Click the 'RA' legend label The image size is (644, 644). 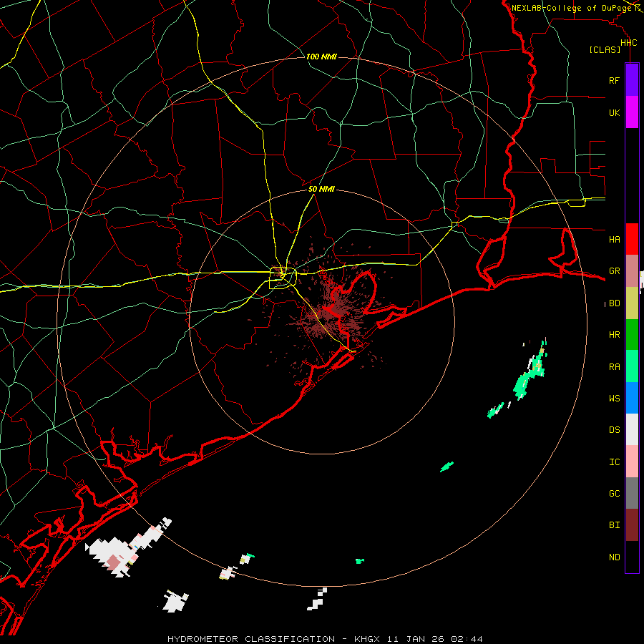click(614, 367)
